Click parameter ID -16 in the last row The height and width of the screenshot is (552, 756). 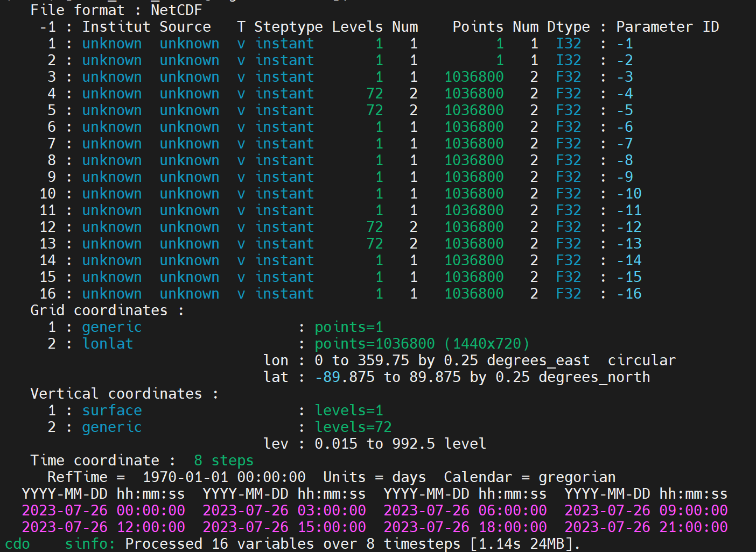tap(629, 294)
